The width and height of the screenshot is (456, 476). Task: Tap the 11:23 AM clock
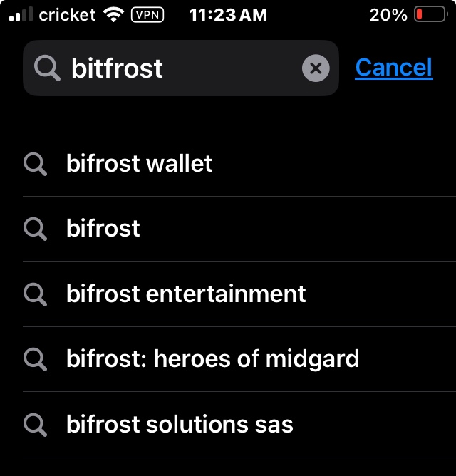point(228,14)
